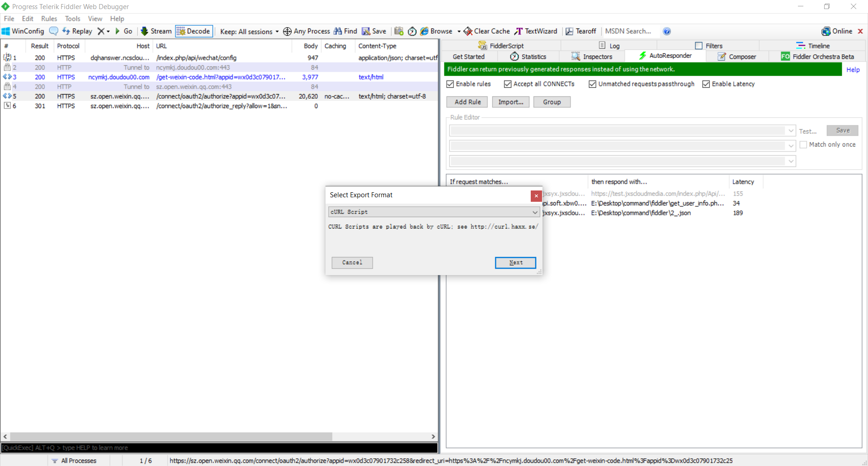This screenshot has width=868, height=466.
Task: Toggle the Accept all CONNECTs checkbox
Action: [508, 84]
